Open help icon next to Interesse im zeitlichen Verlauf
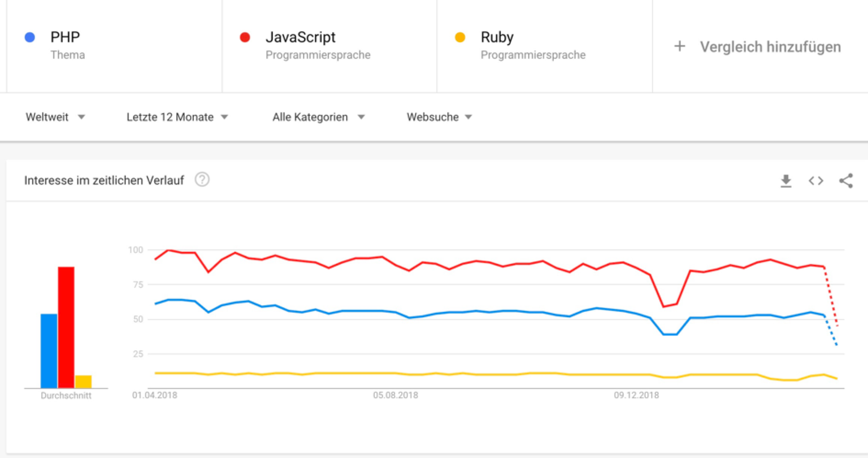The width and height of the screenshot is (868, 458). (202, 180)
